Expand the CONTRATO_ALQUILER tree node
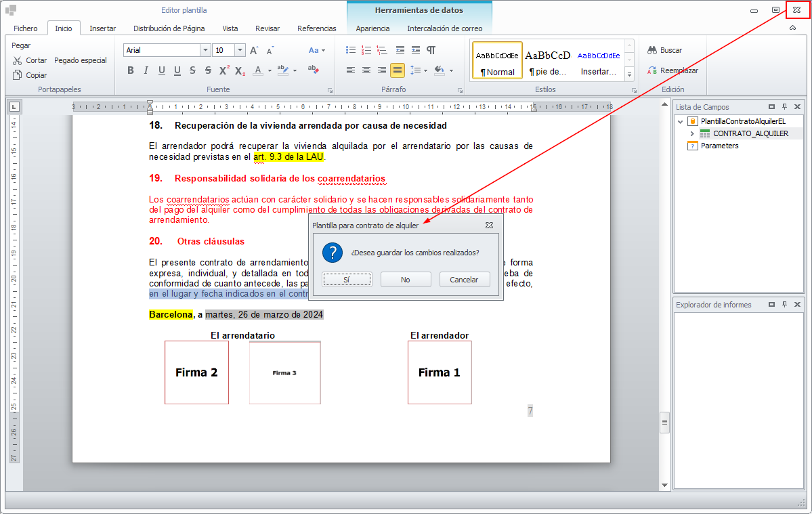This screenshot has height=514, width=812. [x=692, y=133]
